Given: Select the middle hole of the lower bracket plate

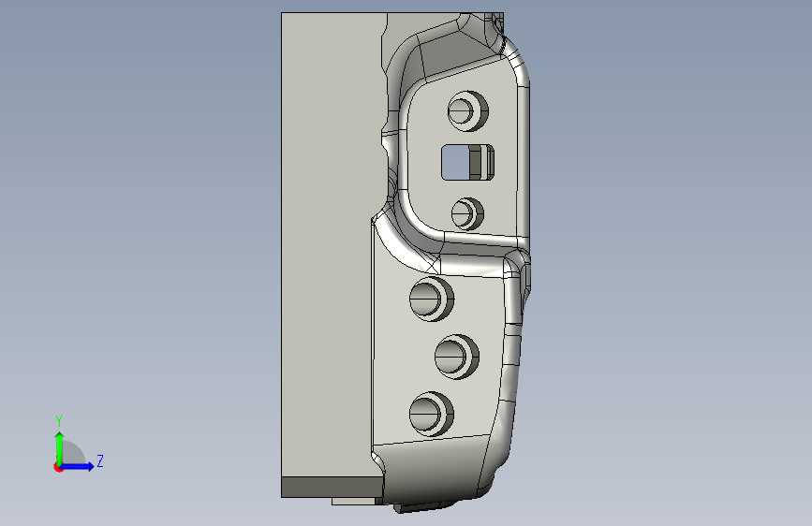Looking at the screenshot, I should coord(457,357).
